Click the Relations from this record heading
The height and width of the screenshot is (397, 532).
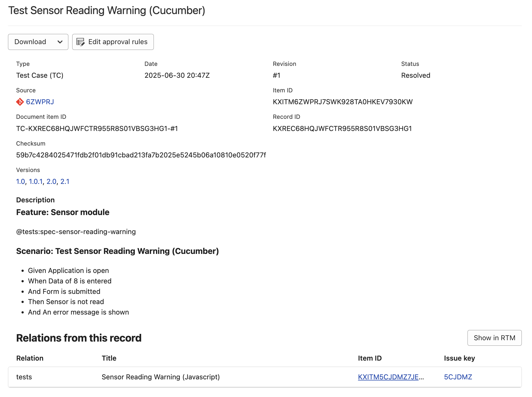(79, 338)
